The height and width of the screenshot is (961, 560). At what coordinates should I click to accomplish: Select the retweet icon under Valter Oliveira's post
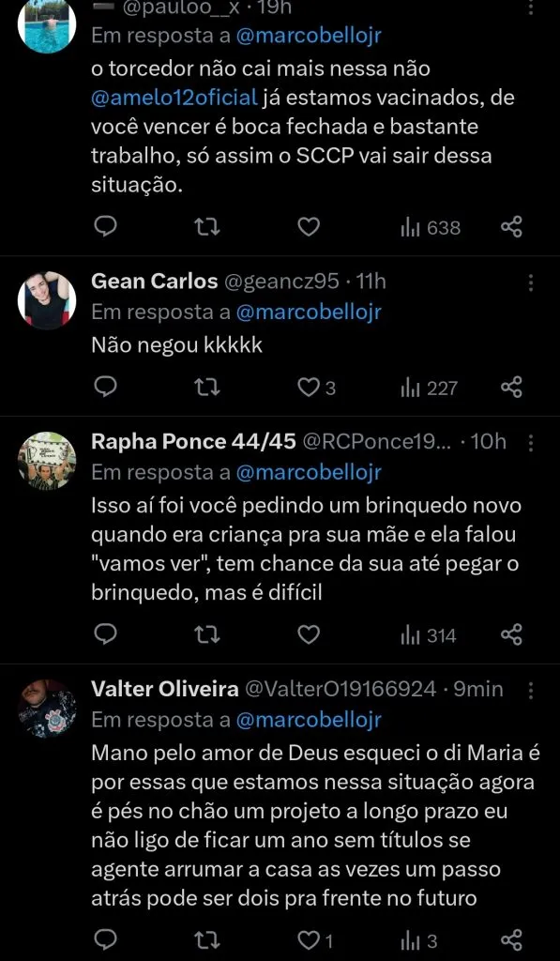[x=208, y=941]
